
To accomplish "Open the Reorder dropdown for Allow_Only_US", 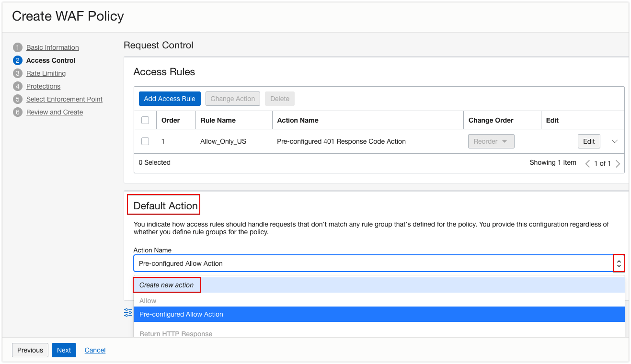I will 491,141.
